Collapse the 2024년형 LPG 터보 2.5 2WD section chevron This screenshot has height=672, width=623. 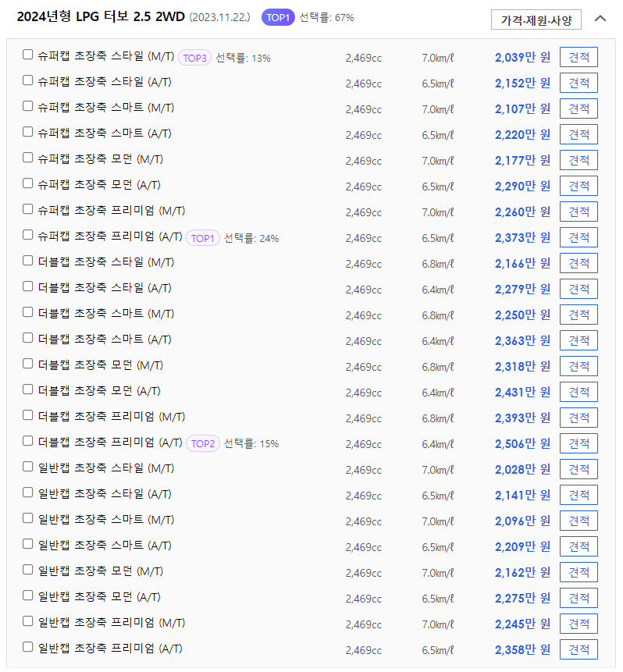(x=600, y=19)
